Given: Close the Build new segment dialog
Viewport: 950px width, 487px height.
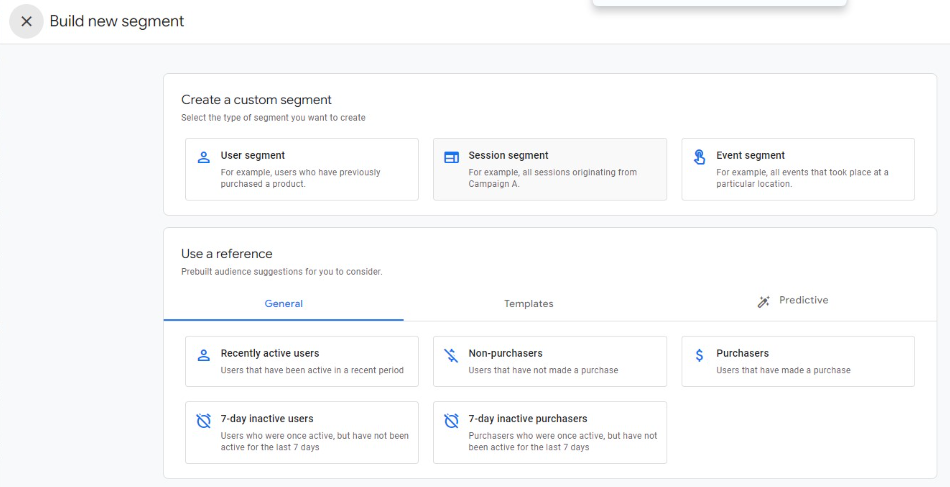Looking at the screenshot, I should click(26, 21).
